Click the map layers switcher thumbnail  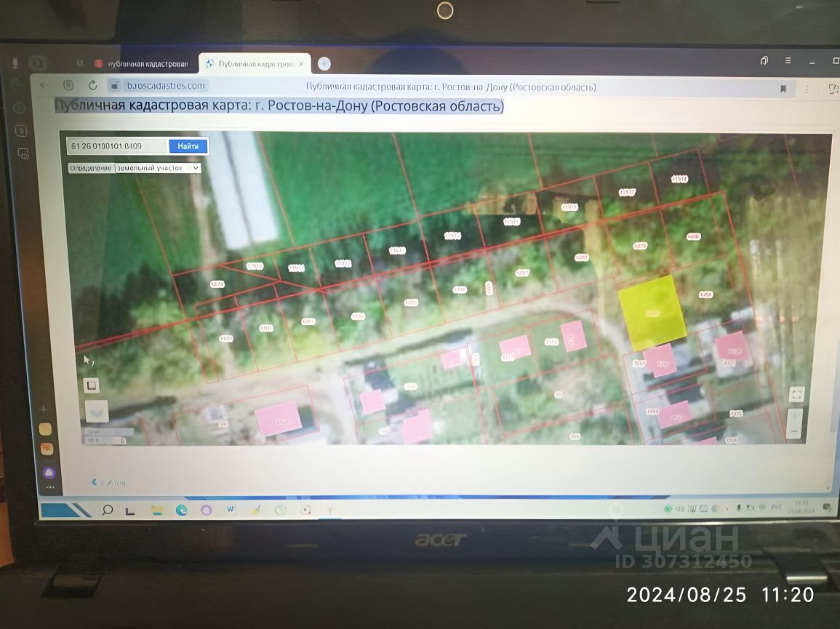(x=97, y=412)
